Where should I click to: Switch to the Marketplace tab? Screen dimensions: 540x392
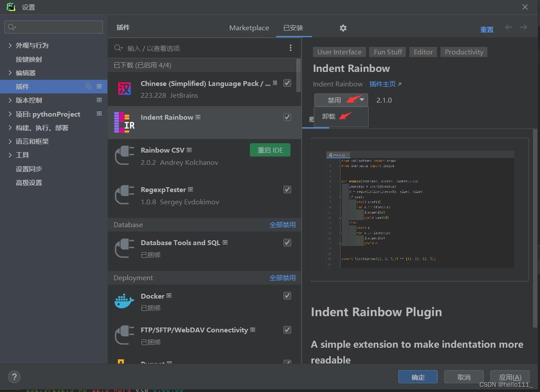click(x=249, y=28)
